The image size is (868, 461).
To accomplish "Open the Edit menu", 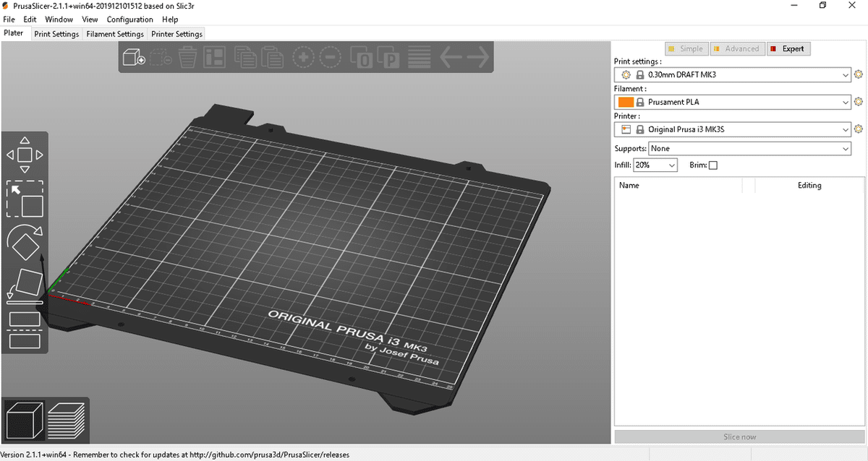I will pyautogui.click(x=30, y=20).
